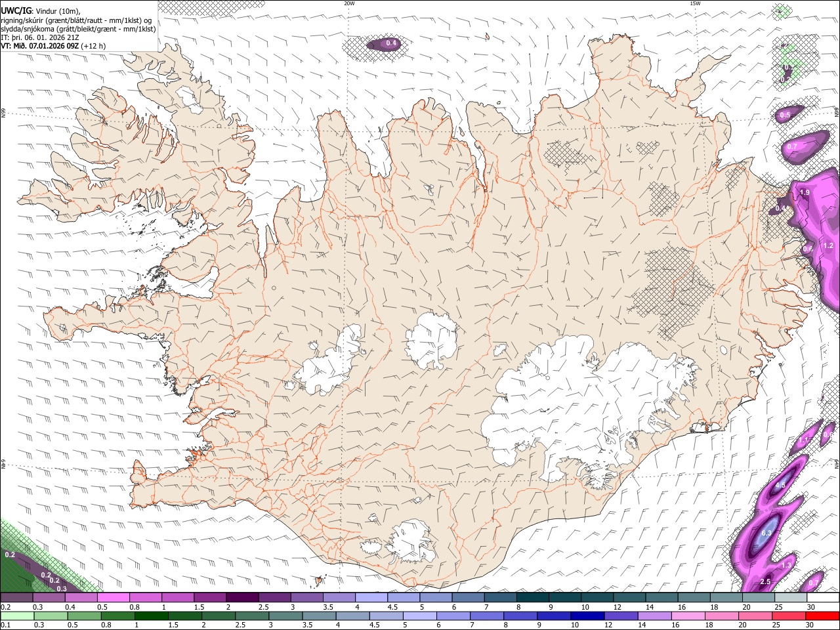
Task: Pick the darkest purple swatch in upper legend
Action: pos(242,598)
